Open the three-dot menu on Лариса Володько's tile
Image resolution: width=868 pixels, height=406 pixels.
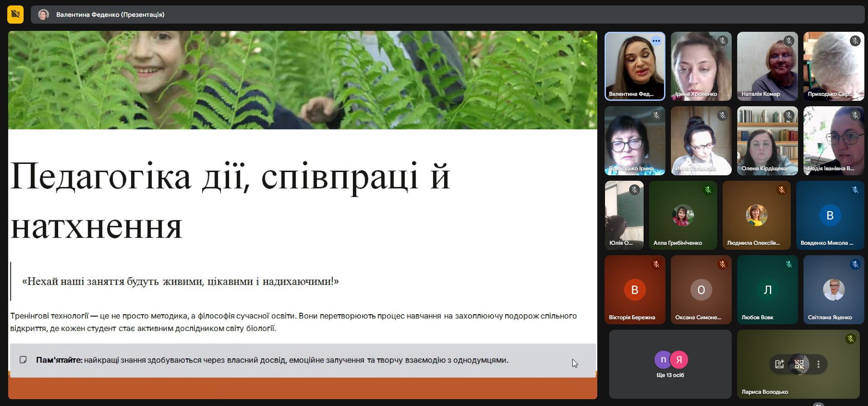click(x=818, y=364)
